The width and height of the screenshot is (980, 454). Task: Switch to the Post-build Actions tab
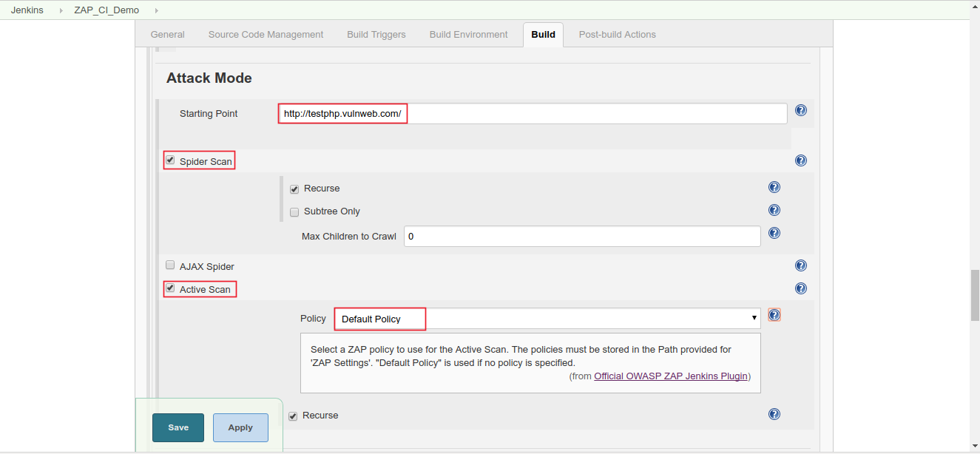(x=617, y=34)
